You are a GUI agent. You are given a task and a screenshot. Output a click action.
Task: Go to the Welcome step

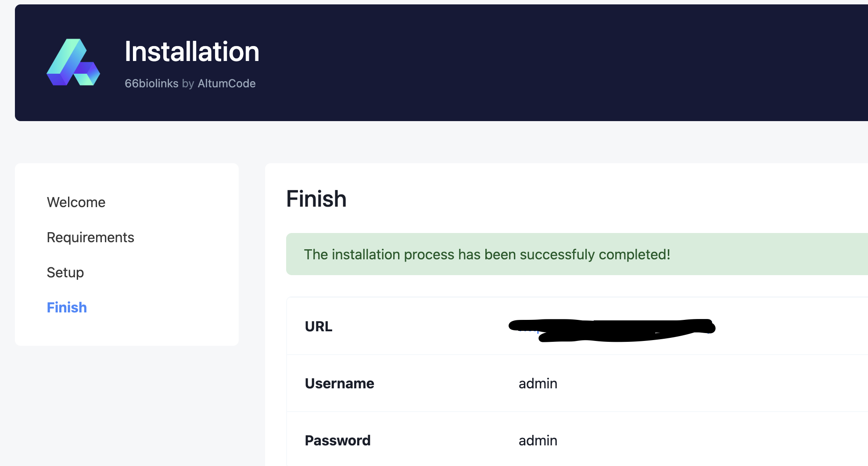(x=76, y=202)
